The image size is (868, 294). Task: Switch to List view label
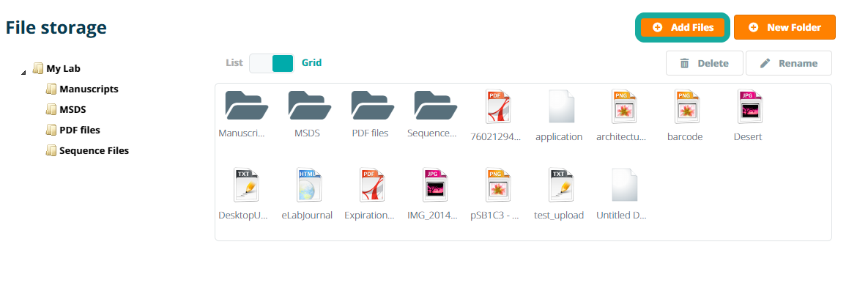[234, 63]
